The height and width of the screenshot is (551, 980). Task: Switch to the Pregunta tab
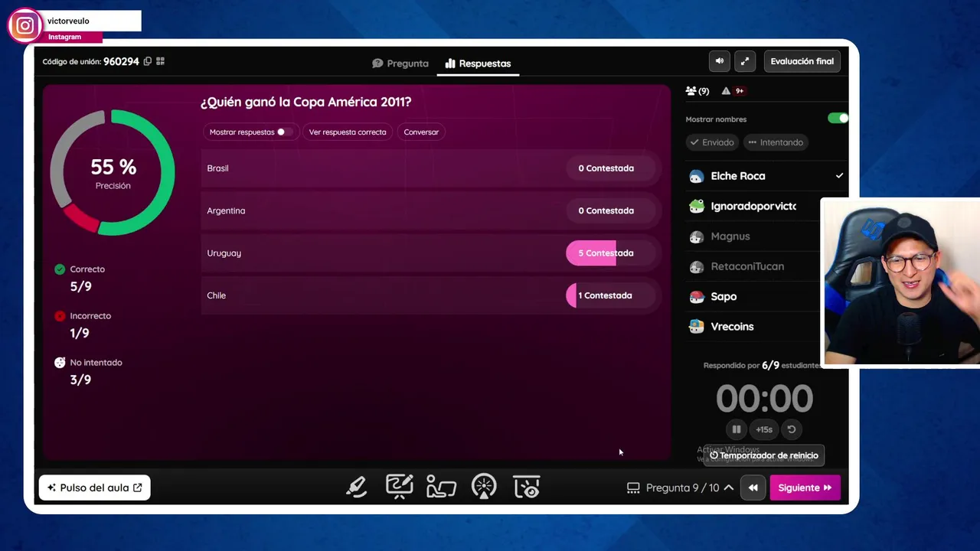tap(400, 64)
